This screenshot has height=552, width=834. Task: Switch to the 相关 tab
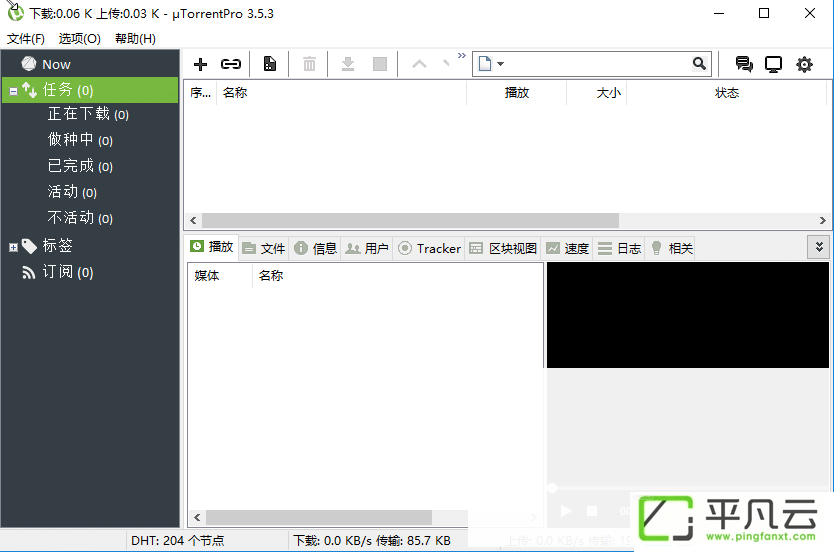[x=671, y=248]
